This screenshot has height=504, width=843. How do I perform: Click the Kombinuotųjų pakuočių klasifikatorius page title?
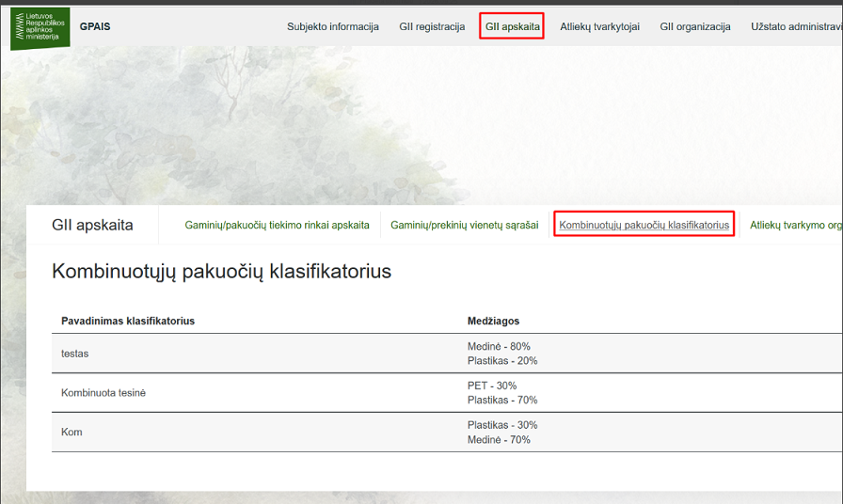point(221,272)
